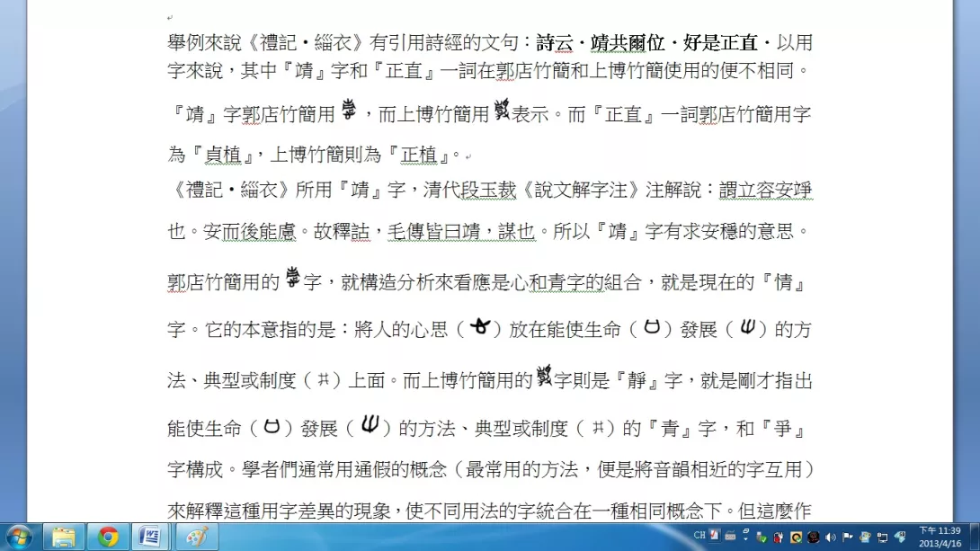Open the clock showing 下午 11:39
Screen dimensions: 980x551
[940, 538]
